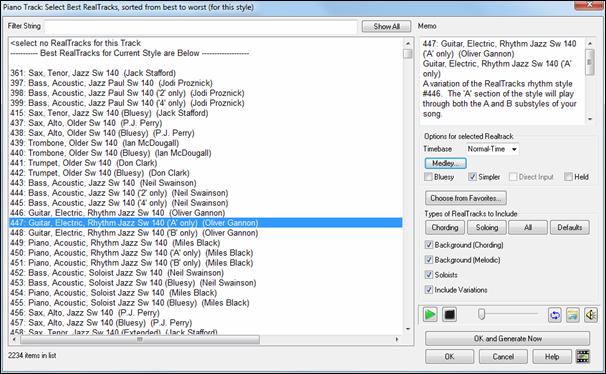Screen dimensions: 606x374
Task: Click into the Filter String field
Action: click(x=201, y=26)
